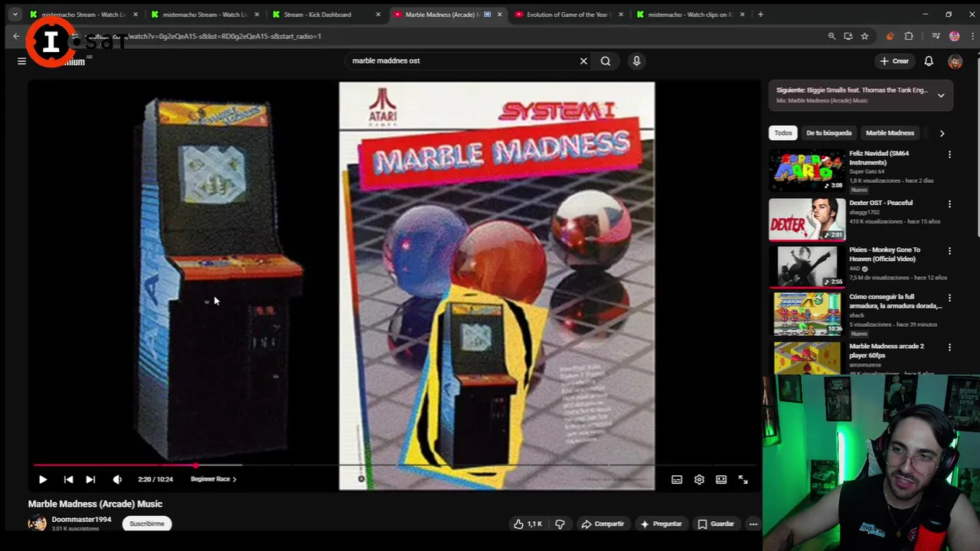Toggle subtitles on the video player
The width and height of the screenshot is (980, 551).
[677, 480]
